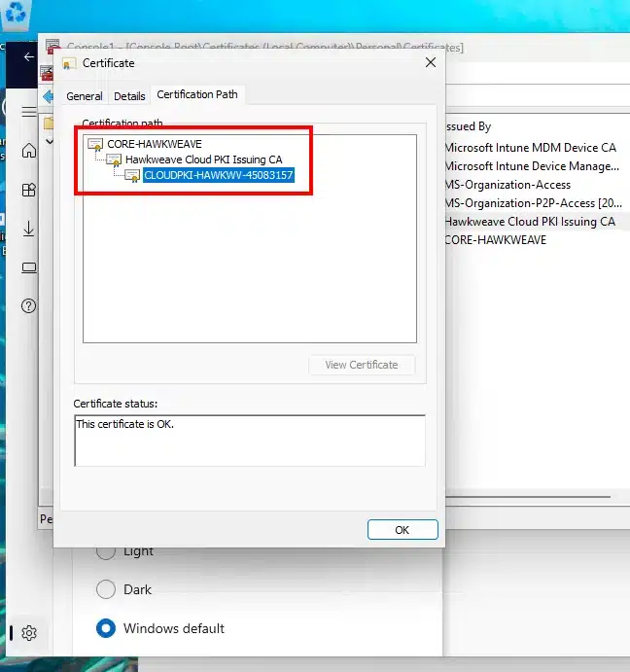Select the MS-Organization-Access issuer row
630x672 pixels.
(507, 185)
